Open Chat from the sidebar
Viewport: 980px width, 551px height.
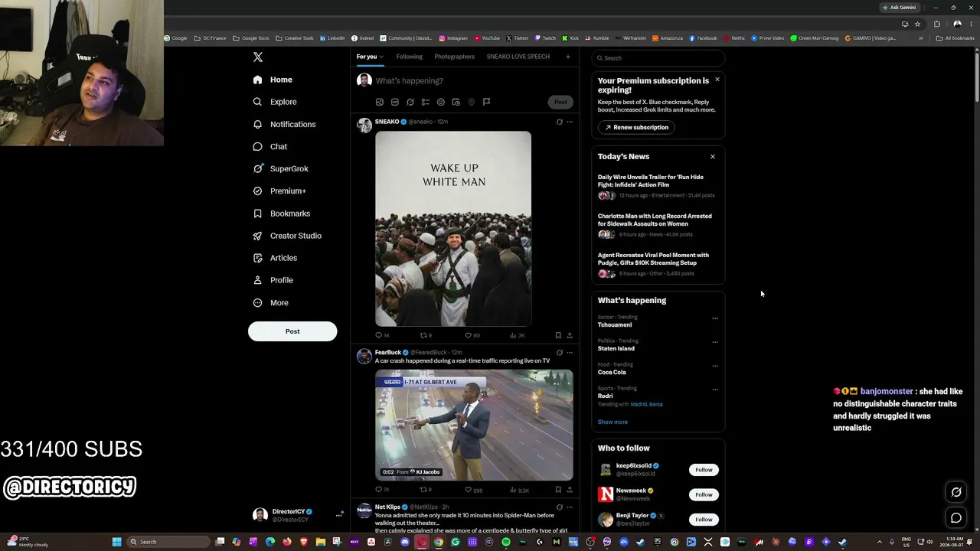pyautogui.click(x=269, y=146)
